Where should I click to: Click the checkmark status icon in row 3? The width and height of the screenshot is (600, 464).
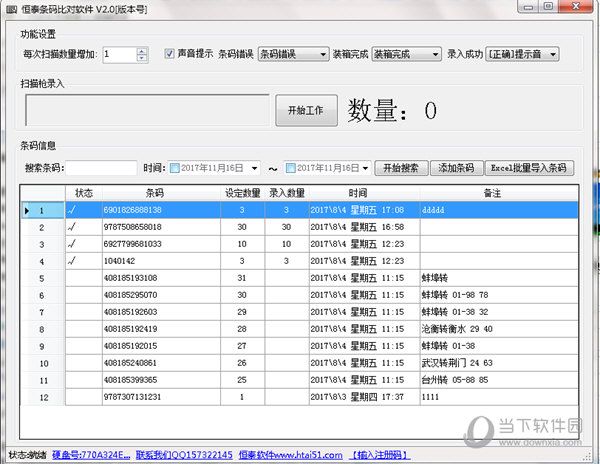click(x=72, y=244)
